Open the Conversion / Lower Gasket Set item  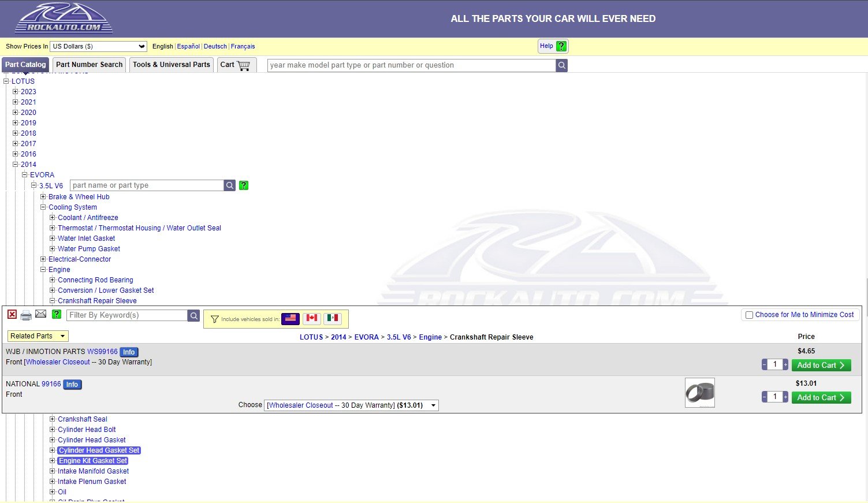tap(106, 290)
